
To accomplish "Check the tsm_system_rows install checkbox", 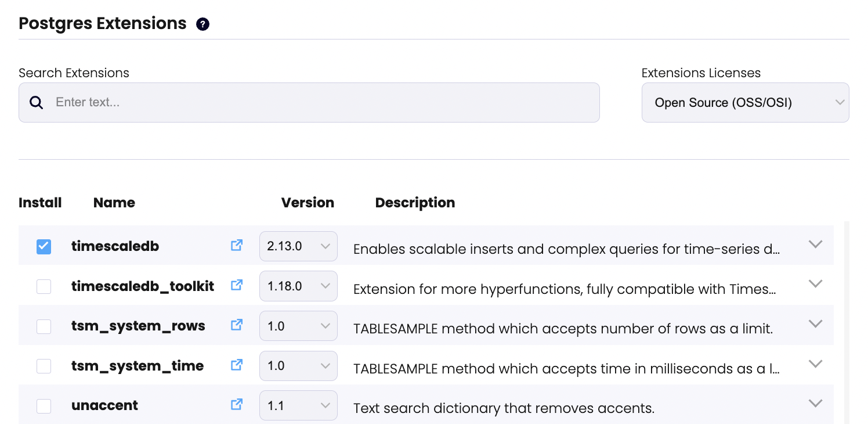I will click(44, 326).
